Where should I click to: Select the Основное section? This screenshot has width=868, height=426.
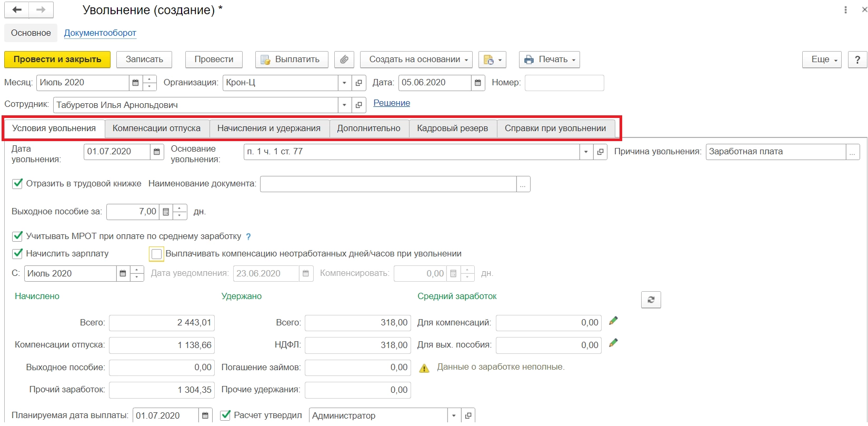31,33
